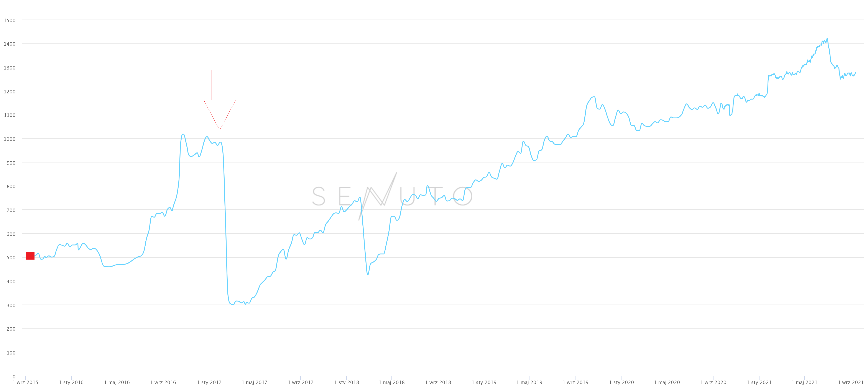The image size is (868, 391).
Task: Select the '1 sty 2020' date label
Action: [x=621, y=382]
